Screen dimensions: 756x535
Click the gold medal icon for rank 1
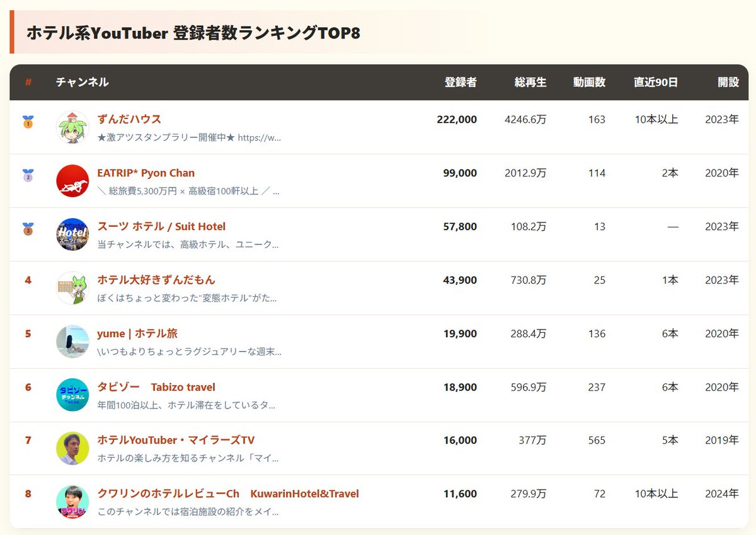point(28,122)
